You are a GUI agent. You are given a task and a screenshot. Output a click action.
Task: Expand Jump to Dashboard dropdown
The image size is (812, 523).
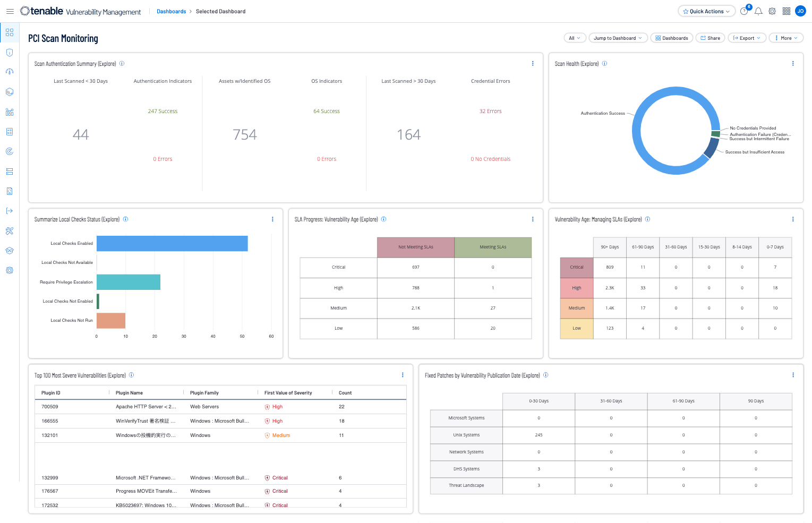pos(618,38)
